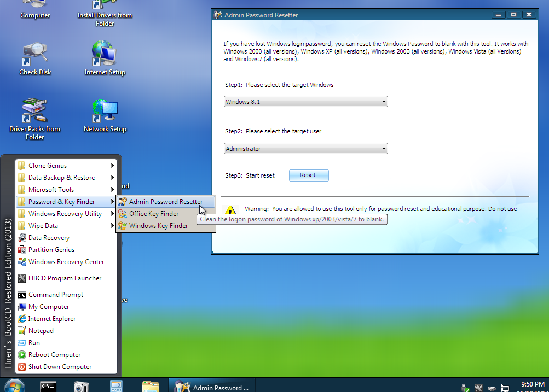Click the Windows Recovery Center icon
549x392 pixels.
[x=22, y=262]
